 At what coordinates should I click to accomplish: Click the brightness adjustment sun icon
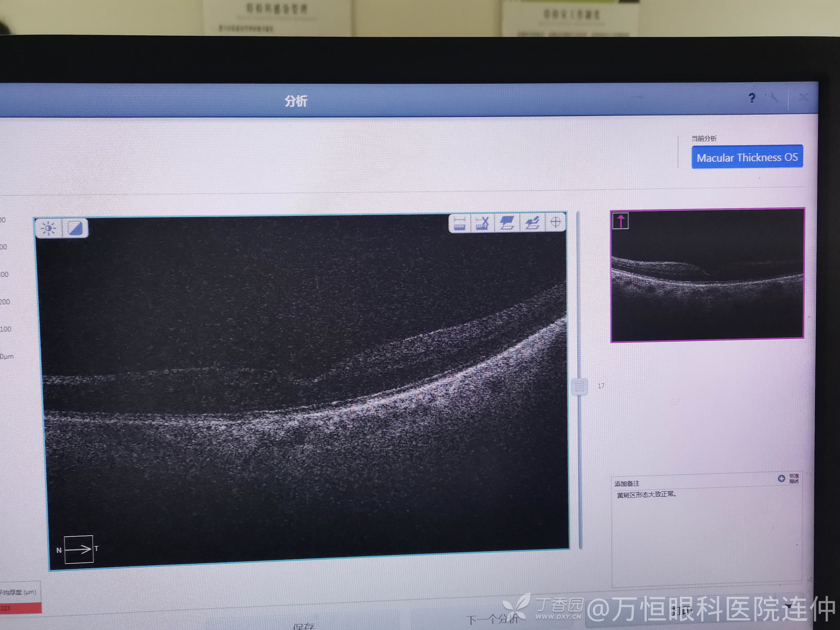tap(49, 229)
